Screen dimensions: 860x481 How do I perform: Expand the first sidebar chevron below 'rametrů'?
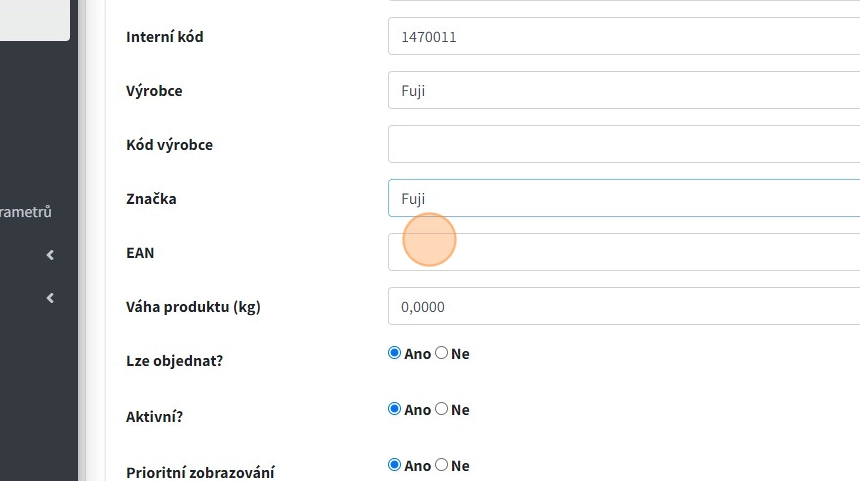click(50, 255)
